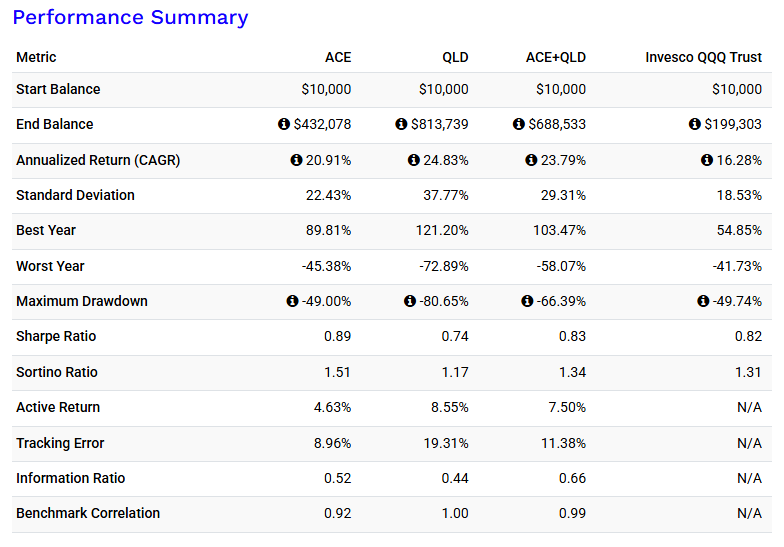Click N/A in QQQ Benchmark Correlation row
The height and width of the screenshot is (547, 784).
click(x=750, y=513)
